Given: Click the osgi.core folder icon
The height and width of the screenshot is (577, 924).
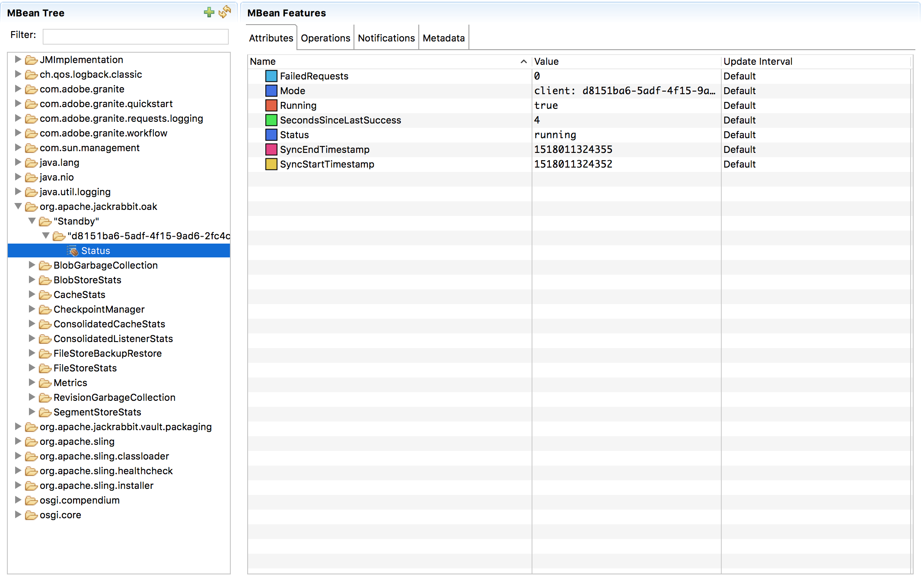Looking at the screenshot, I should coord(31,515).
